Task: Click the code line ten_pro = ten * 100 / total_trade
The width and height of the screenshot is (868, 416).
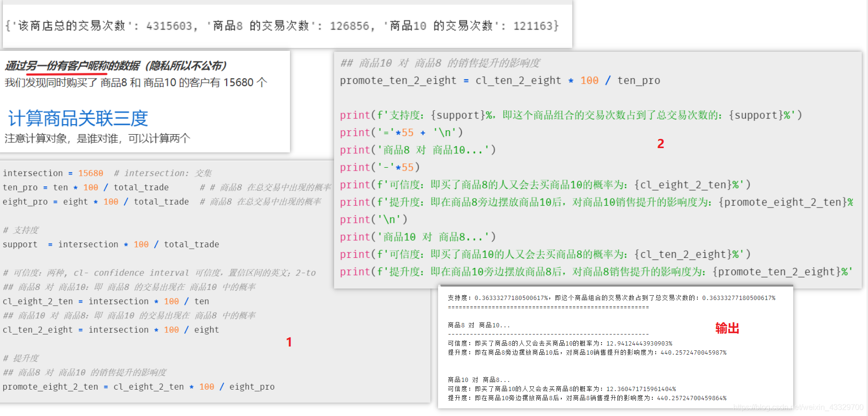Action: 85,187
